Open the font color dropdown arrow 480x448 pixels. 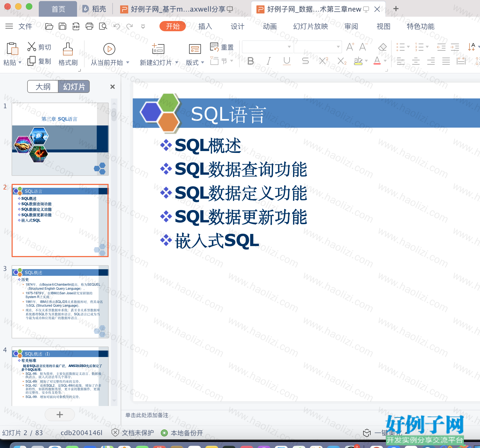click(x=385, y=61)
